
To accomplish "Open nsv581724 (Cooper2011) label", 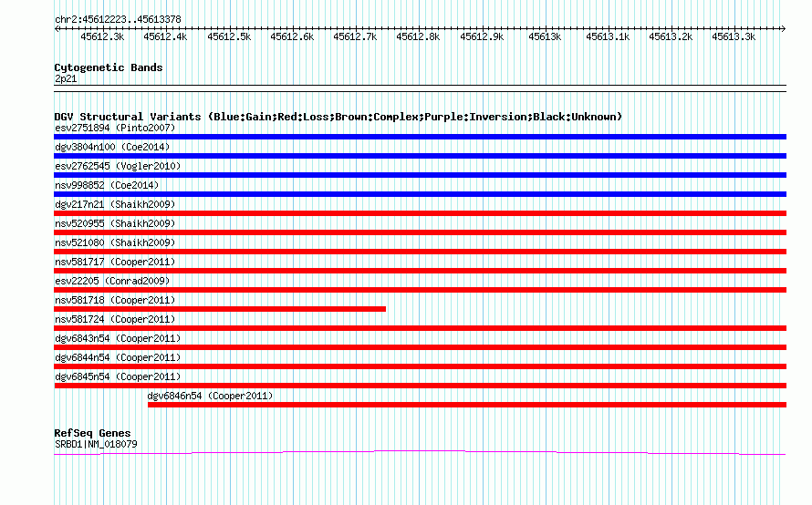I will pos(115,319).
